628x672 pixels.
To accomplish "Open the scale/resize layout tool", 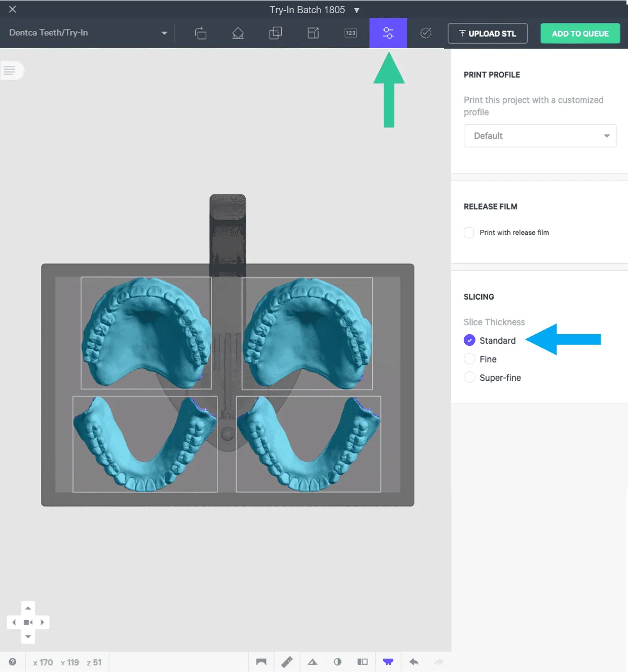I will (313, 33).
